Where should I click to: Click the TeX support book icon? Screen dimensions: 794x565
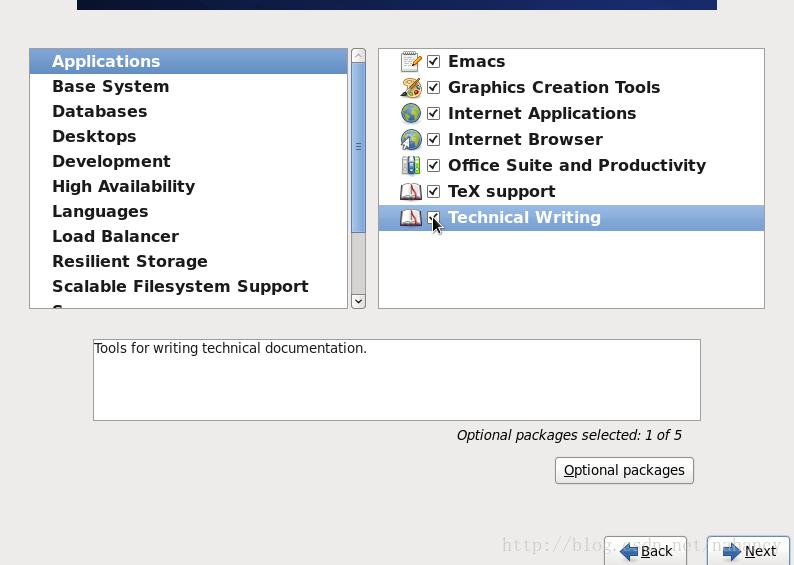pyautogui.click(x=411, y=192)
